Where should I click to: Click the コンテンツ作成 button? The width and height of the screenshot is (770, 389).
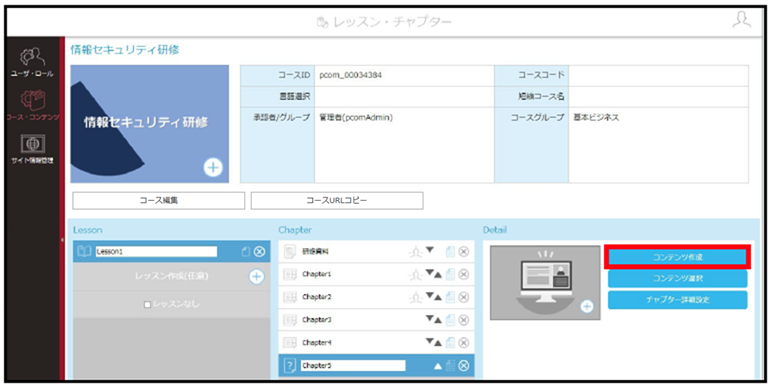tap(678, 257)
